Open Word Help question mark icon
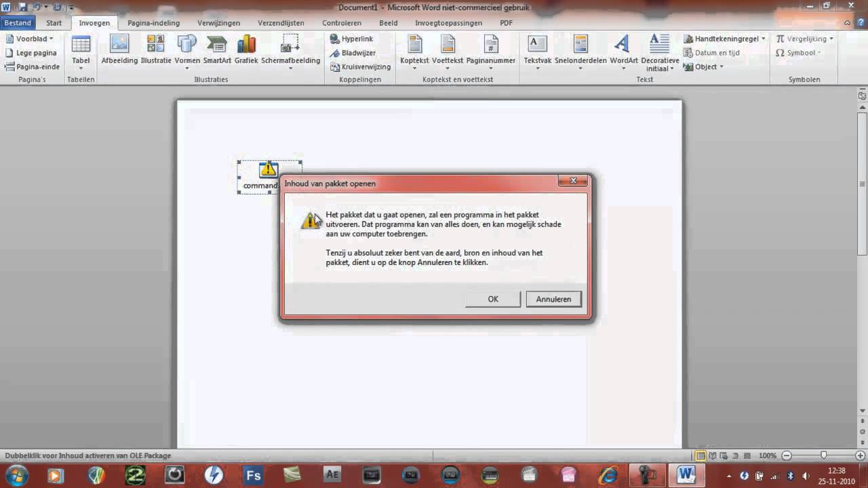The image size is (868, 488). (x=860, y=22)
